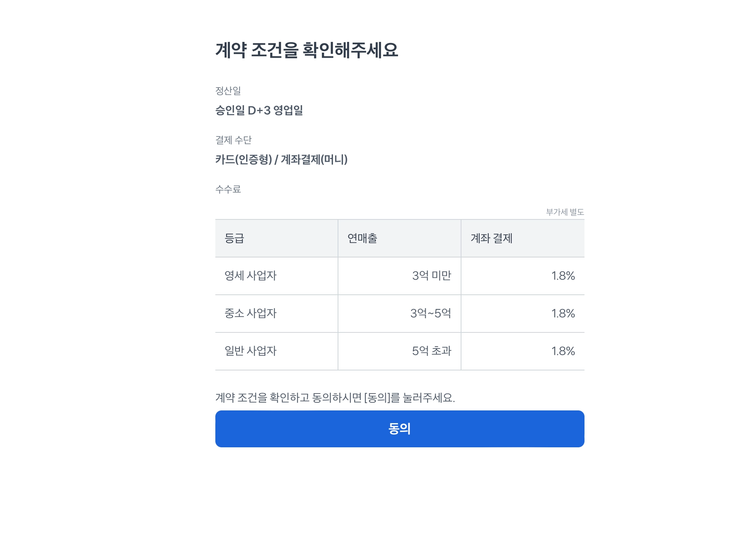Image resolution: width=756 pixels, height=548 pixels.
Task: Click the 연매출 column header
Action: (x=362, y=238)
